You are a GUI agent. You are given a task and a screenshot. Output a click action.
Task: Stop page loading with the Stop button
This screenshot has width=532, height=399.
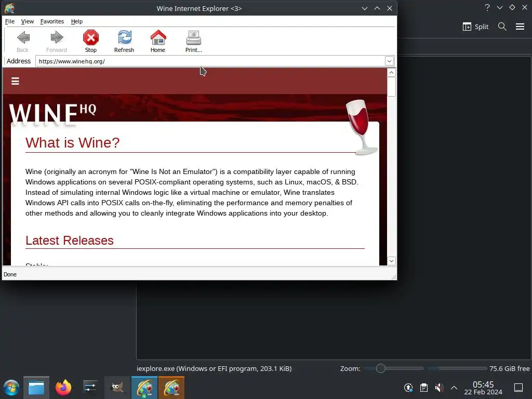point(90,42)
